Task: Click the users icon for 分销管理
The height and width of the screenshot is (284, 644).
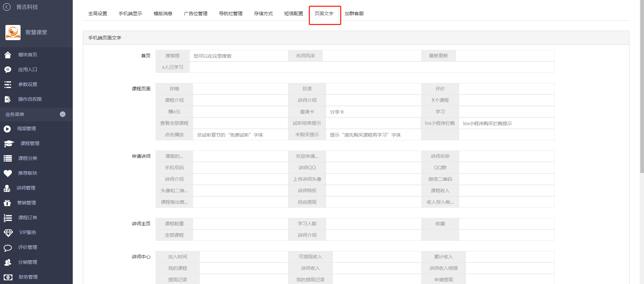Action: [x=8, y=262]
